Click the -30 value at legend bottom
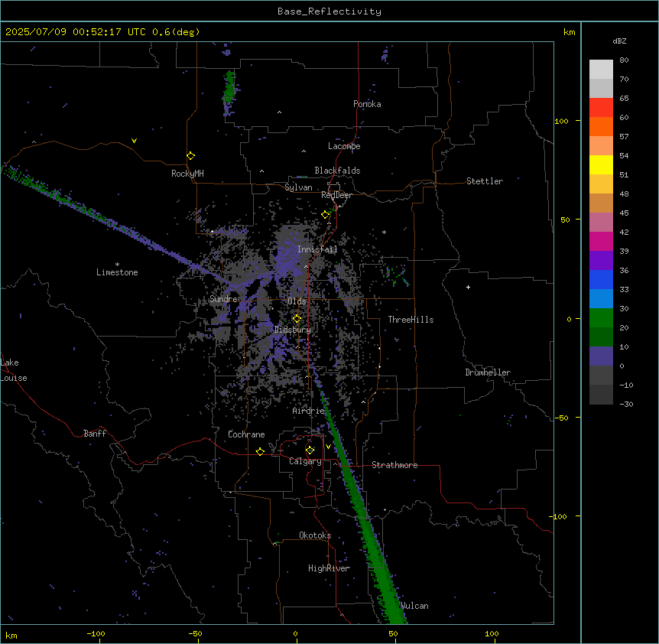 pos(626,404)
